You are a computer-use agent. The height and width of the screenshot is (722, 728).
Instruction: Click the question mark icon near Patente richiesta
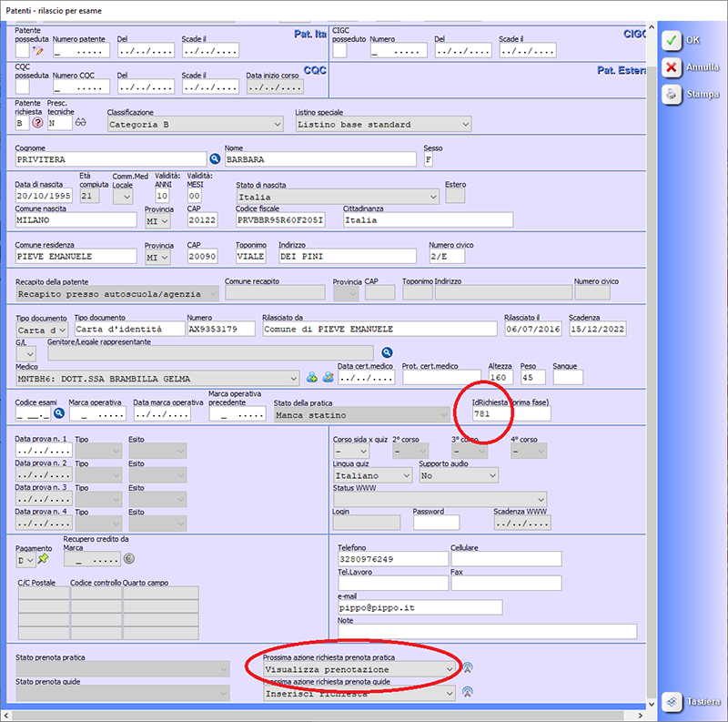pyautogui.click(x=38, y=123)
